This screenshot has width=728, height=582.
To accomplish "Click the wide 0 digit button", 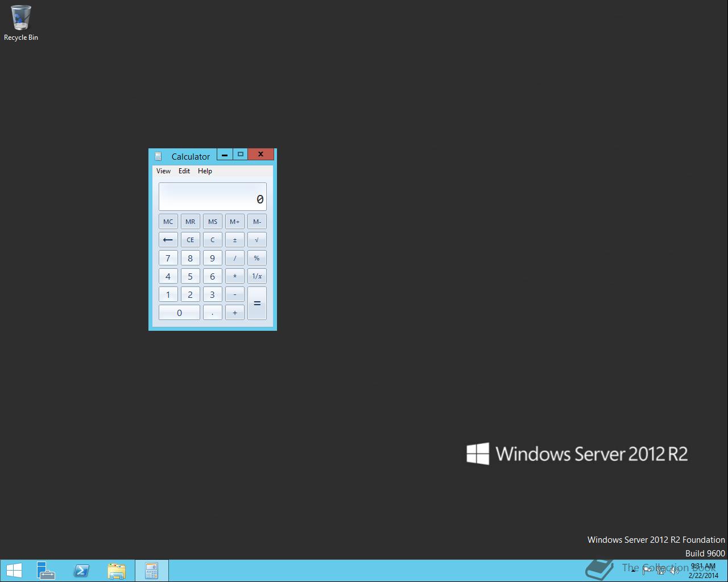I will tap(179, 313).
